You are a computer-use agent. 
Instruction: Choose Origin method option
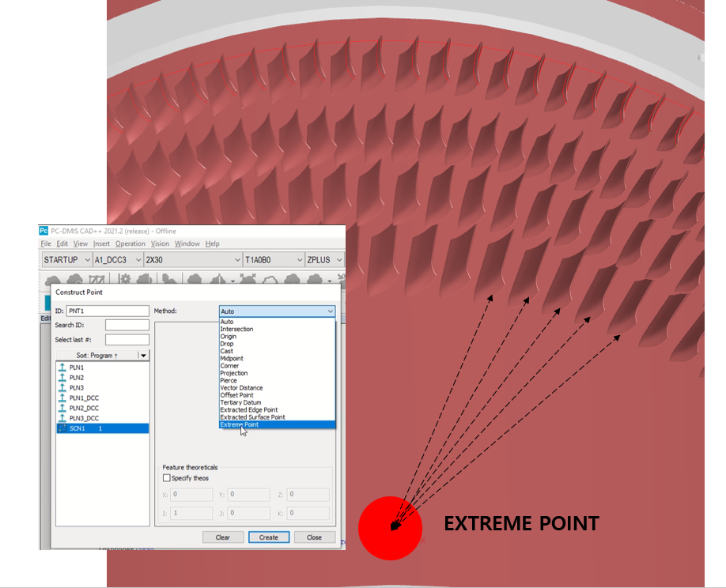pyautogui.click(x=277, y=337)
